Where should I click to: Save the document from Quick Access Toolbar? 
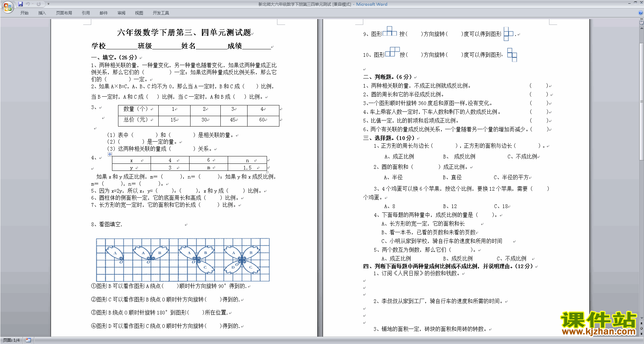pos(20,4)
